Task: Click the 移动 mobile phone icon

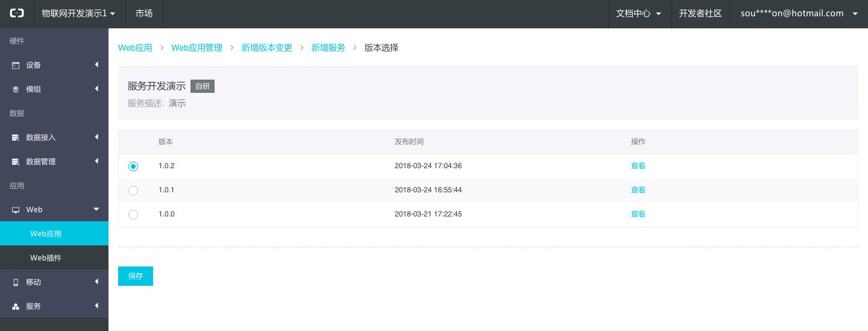Action: (x=16, y=282)
